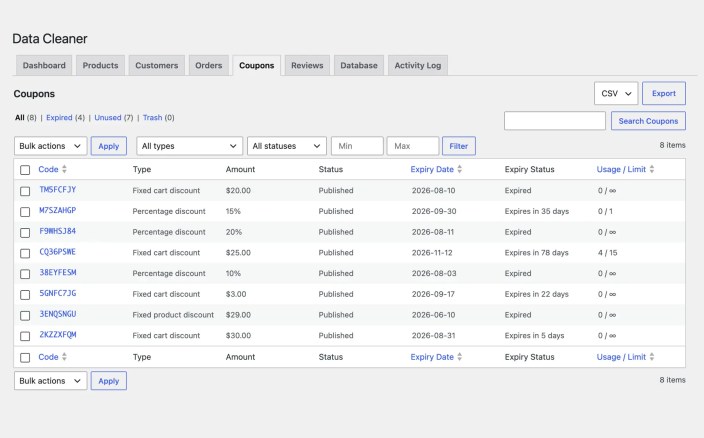
Task: Show Expired coupons filter link
Action: (x=59, y=118)
